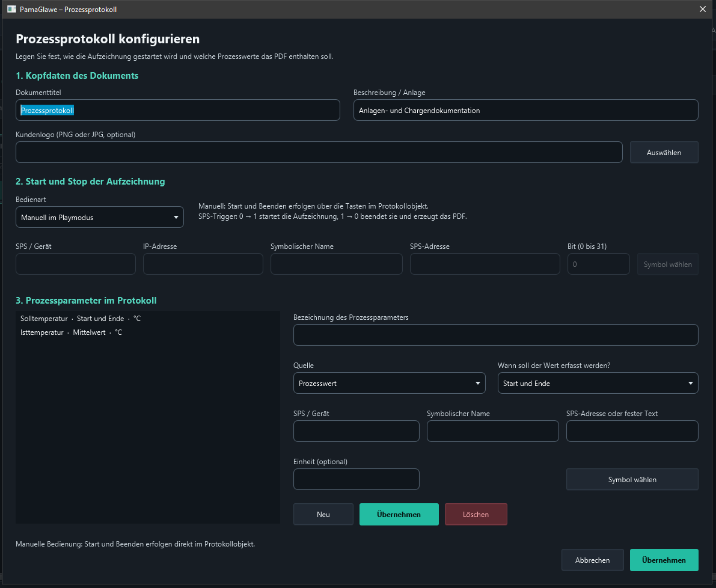The width and height of the screenshot is (716, 588).
Task: Click the red Löschen button
Action: tap(476, 515)
